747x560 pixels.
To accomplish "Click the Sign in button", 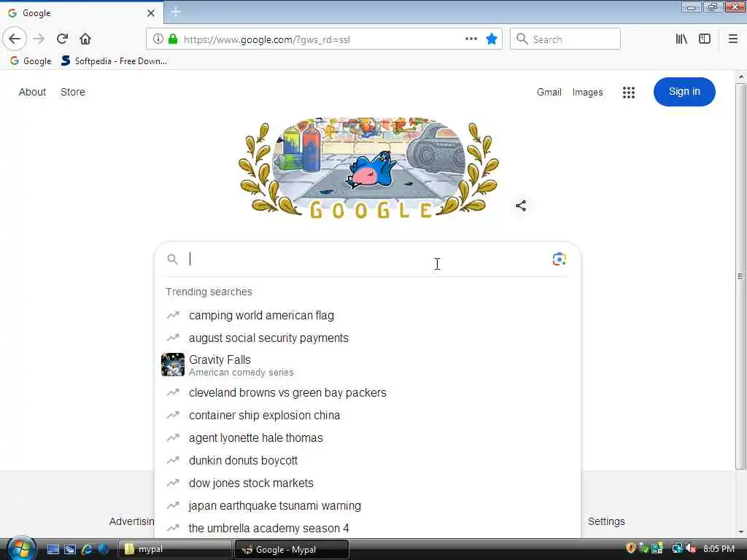I will tap(684, 92).
